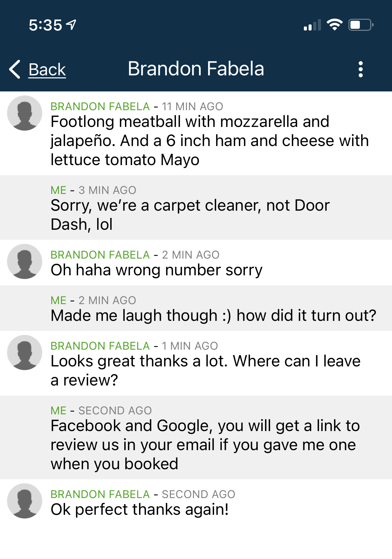The image size is (392, 559).
Task: Tap the Back link text
Action: point(47,70)
